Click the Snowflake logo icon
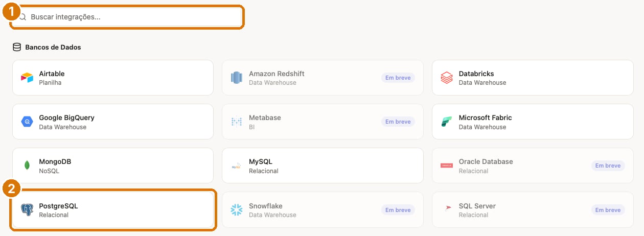The width and height of the screenshot is (644, 236). tap(237, 210)
